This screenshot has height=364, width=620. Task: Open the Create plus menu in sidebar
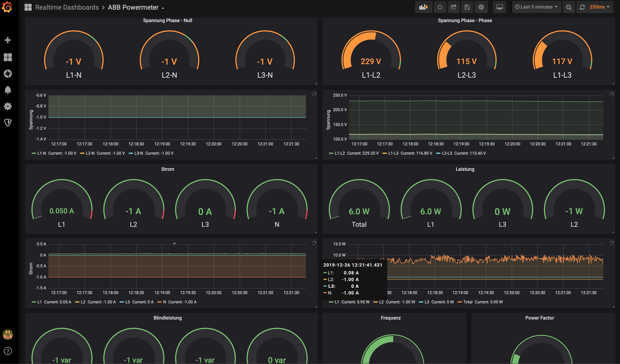click(8, 40)
